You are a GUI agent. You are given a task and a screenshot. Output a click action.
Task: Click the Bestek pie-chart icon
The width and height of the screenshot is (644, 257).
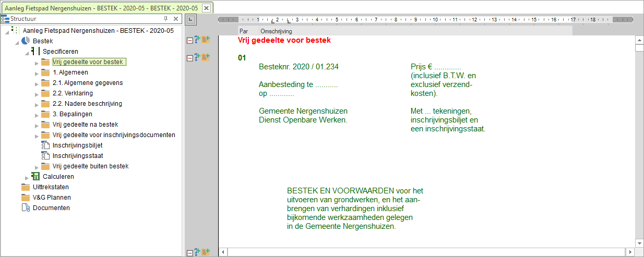[x=26, y=41]
